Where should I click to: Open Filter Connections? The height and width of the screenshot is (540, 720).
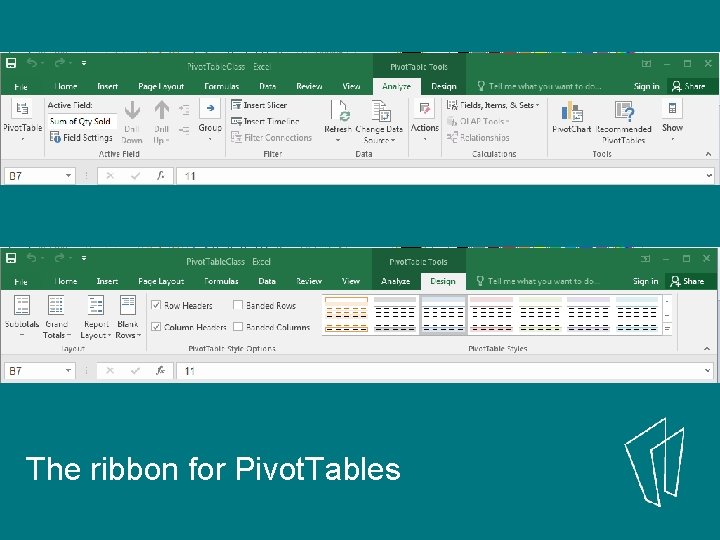271,137
